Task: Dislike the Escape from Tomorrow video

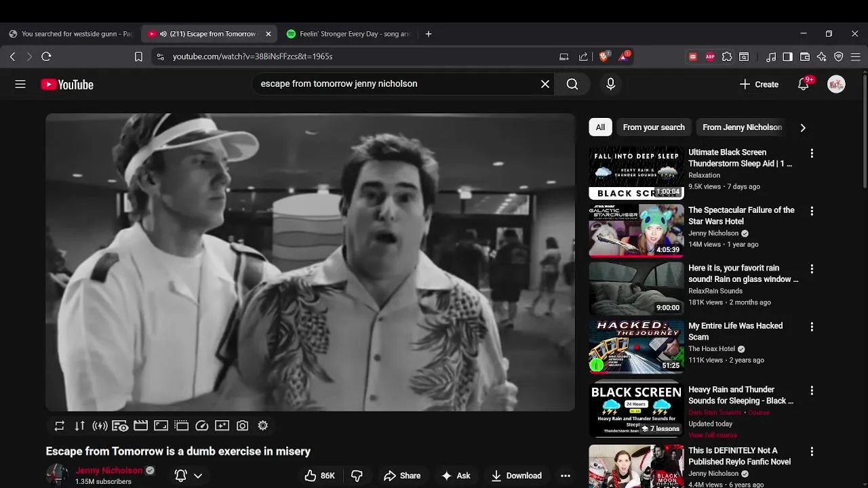Action: point(357,476)
